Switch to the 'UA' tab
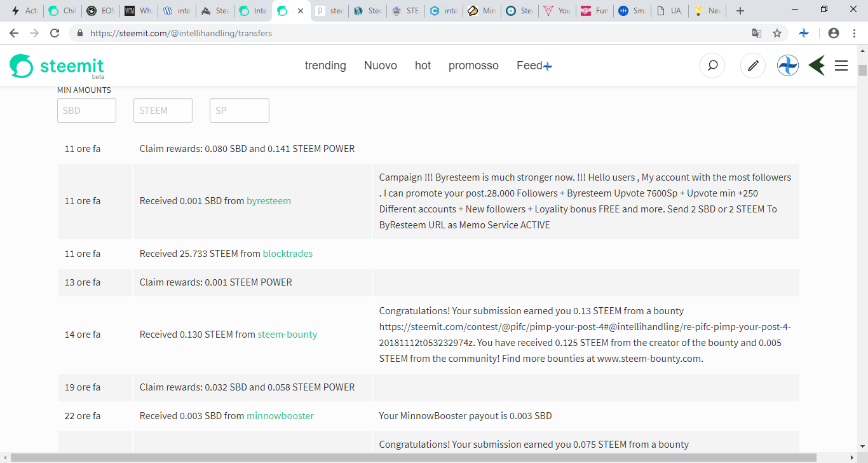Image resolution: width=868 pixels, height=463 pixels. tap(671, 11)
